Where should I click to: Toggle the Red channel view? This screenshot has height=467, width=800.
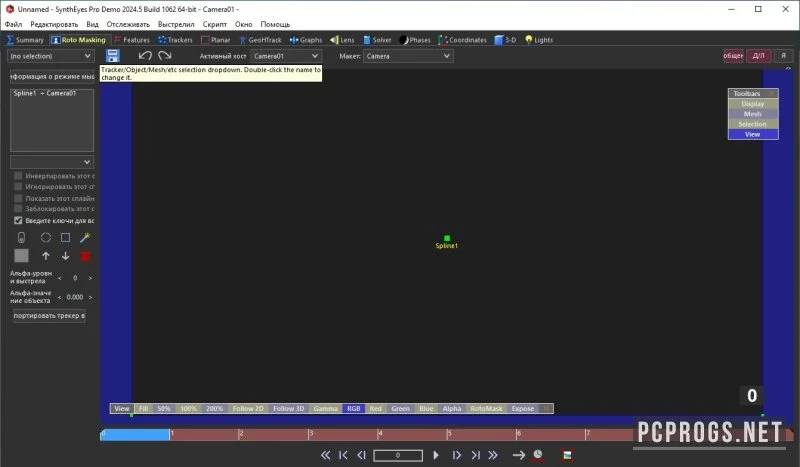(x=376, y=408)
